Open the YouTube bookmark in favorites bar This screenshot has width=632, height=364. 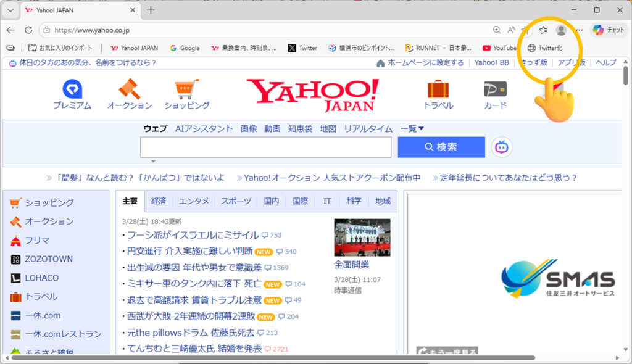[499, 48]
